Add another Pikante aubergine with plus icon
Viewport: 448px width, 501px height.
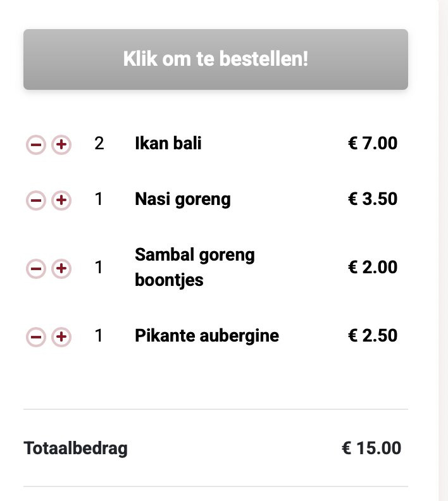61,337
